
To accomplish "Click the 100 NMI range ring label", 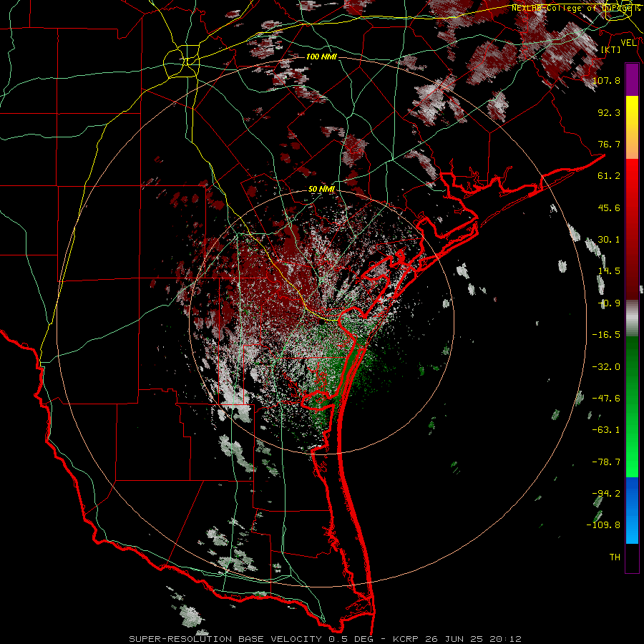I will point(321,57).
